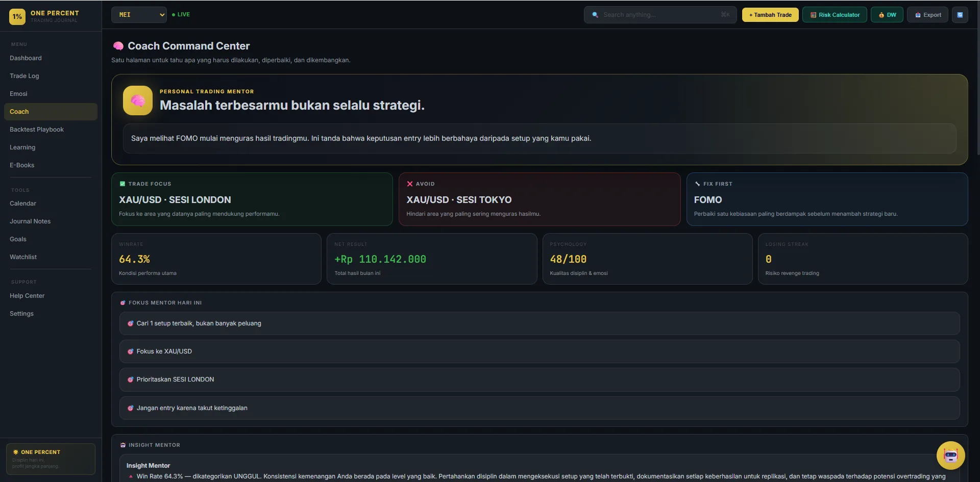This screenshot has width=980, height=482.
Task: Select the Coach menu item
Action: coord(51,112)
